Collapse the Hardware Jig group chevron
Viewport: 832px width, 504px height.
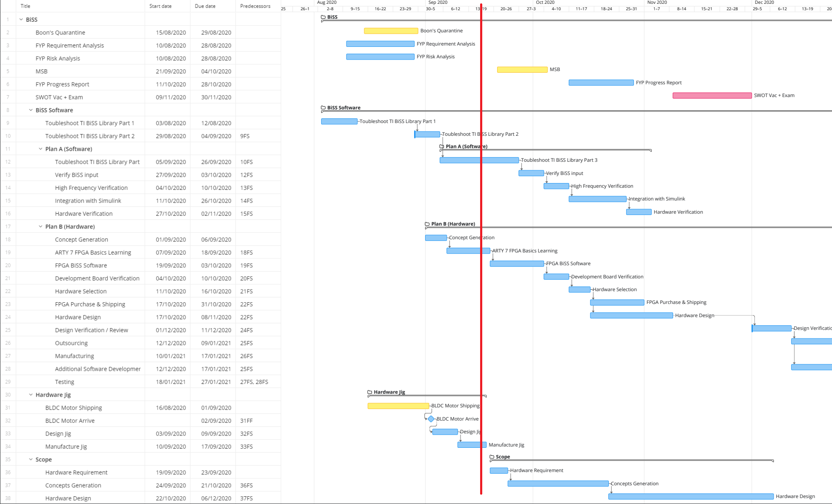point(31,395)
